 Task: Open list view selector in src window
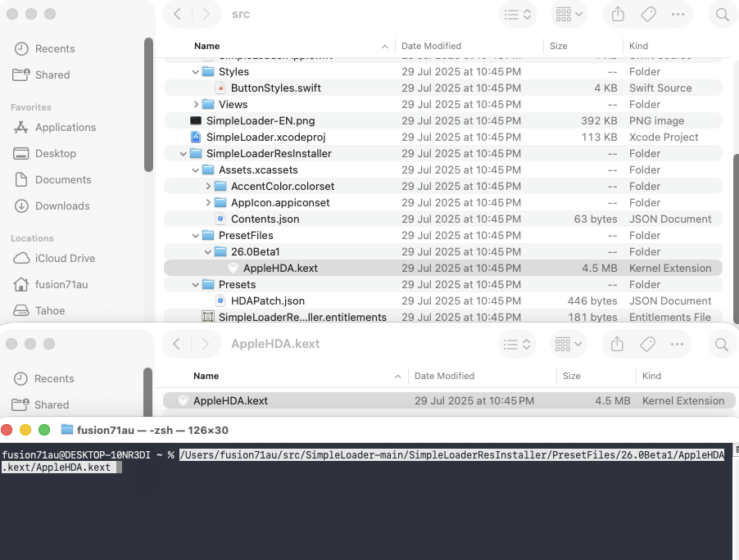[518, 15]
